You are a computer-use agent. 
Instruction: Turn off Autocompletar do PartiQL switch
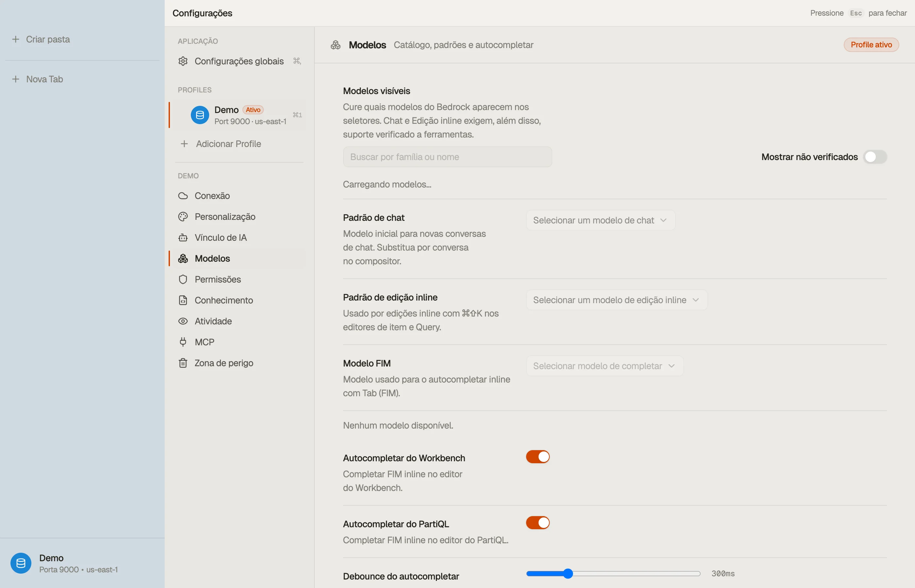click(x=538, y=523)
